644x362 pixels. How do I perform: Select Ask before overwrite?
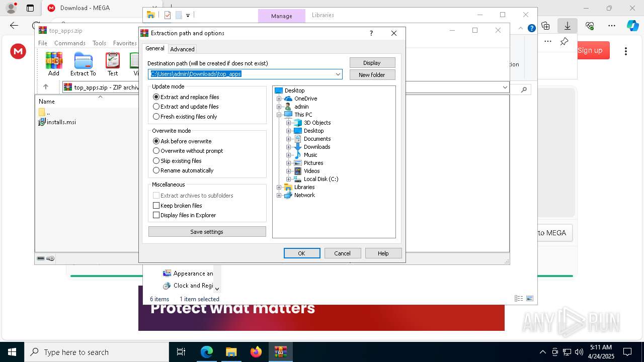pos(182,141)
